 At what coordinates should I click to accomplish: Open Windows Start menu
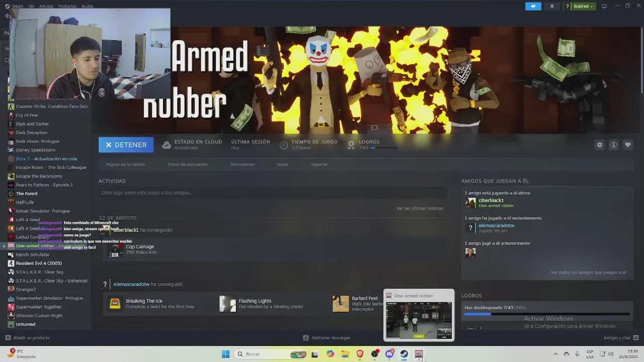(225, 354)
